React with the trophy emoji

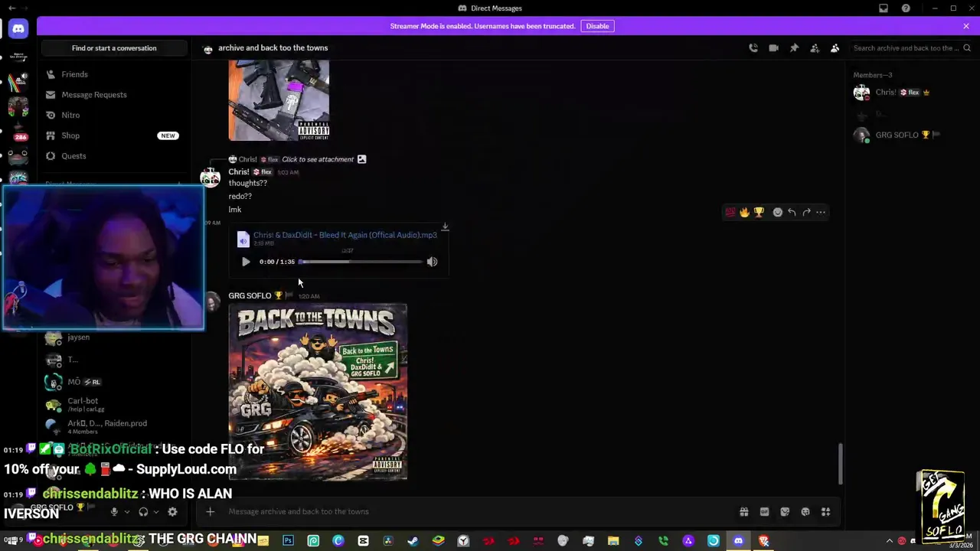tap(759, 212)
